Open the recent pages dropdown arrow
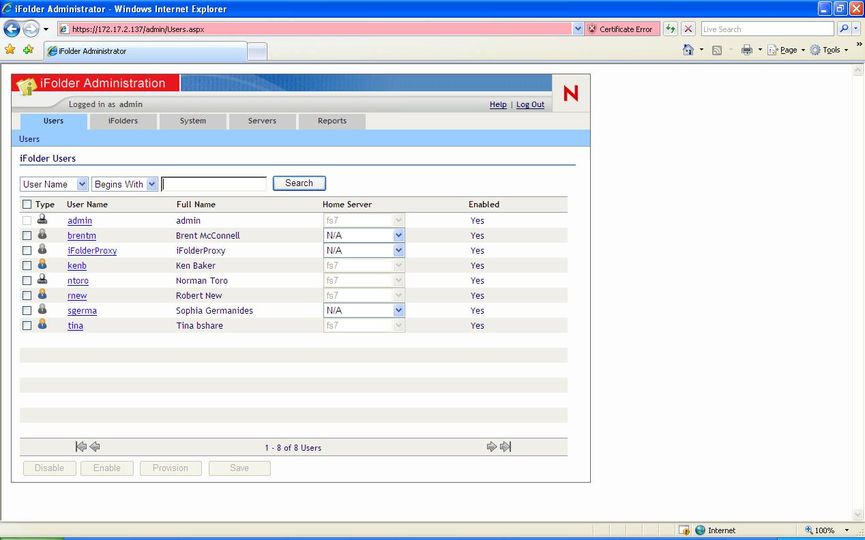This screenshot has height=540, width=865. tap(46, 29)
